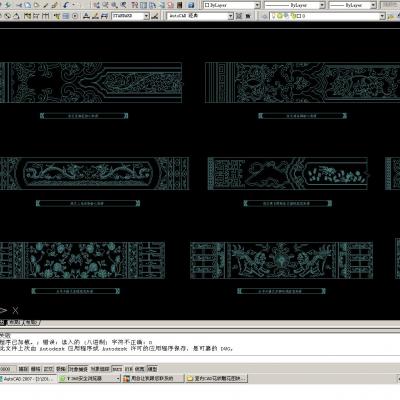Switch to the 布局1 layout tab
The width and height of the screenshot is (400, 400).
pos(15,322)
